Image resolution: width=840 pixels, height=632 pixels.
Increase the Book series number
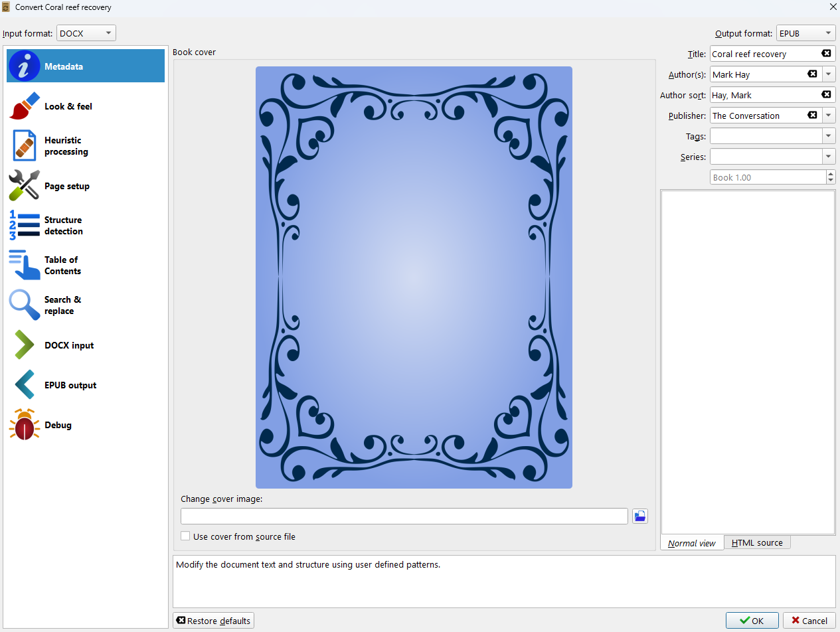click(831, 173)
